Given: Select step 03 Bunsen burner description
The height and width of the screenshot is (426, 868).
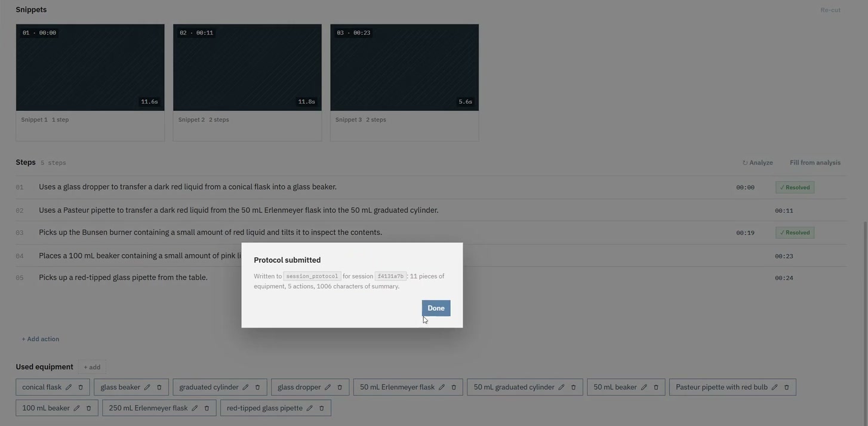Looking at the screenshot, I should click(x=210, y=232).
